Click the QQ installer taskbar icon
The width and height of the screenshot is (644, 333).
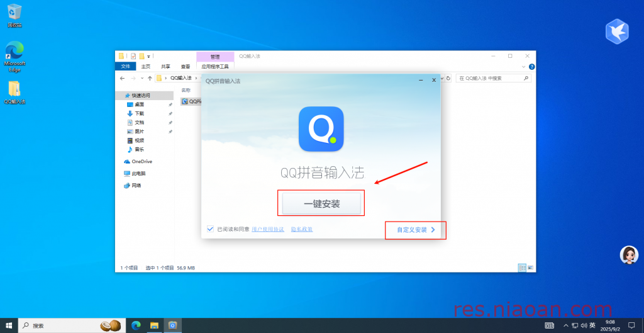coord(173,325)
